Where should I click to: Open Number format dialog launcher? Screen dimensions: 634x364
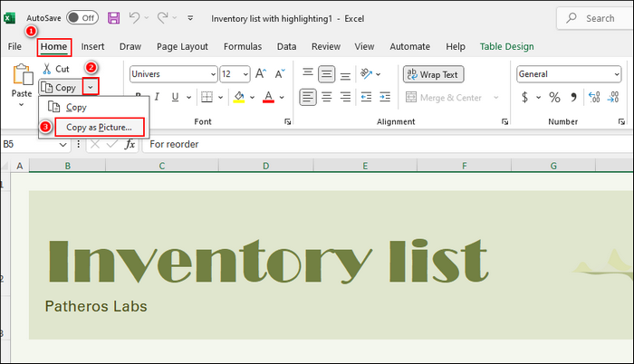621,121
